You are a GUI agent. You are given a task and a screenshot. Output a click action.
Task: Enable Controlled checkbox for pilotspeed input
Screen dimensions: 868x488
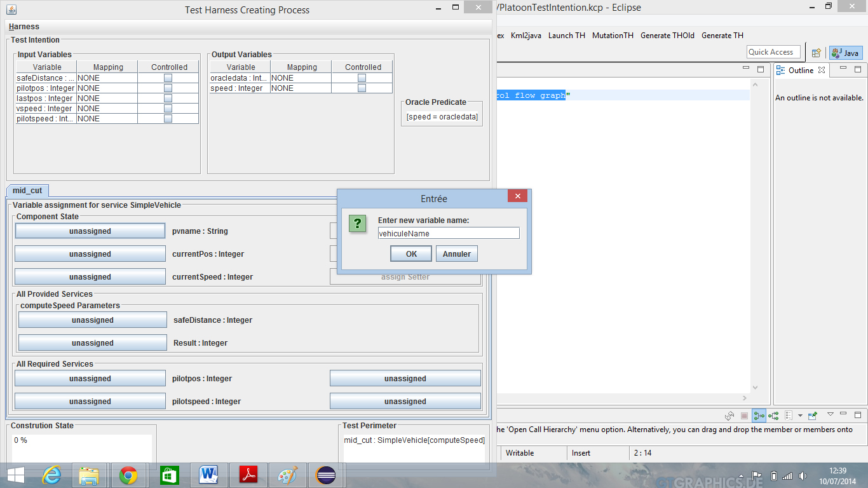click(168, 119)
